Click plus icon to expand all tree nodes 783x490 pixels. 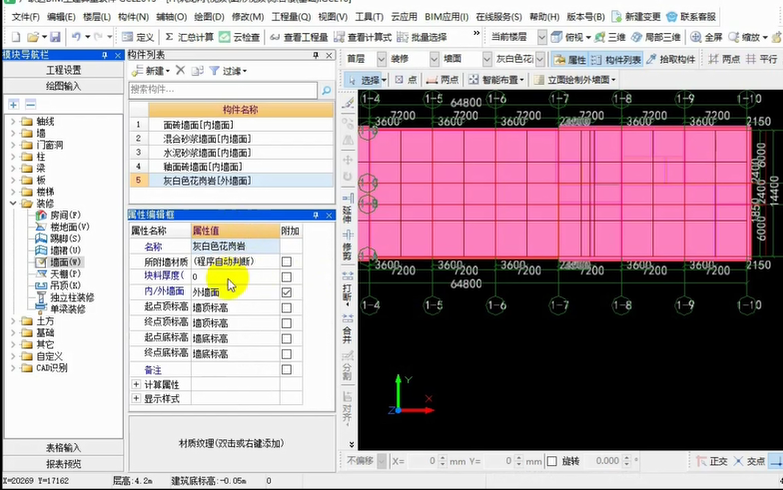(13, 104)
